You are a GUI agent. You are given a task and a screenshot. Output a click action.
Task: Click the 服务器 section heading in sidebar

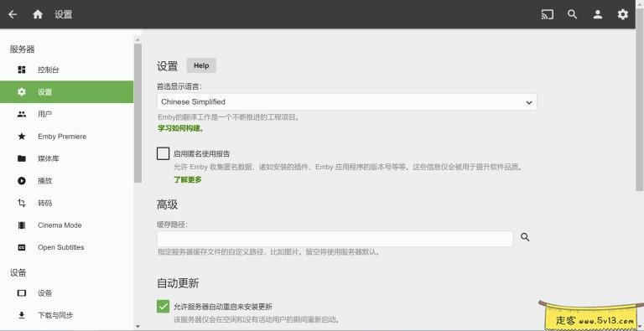pyautogui.click(x=22, y=49)
